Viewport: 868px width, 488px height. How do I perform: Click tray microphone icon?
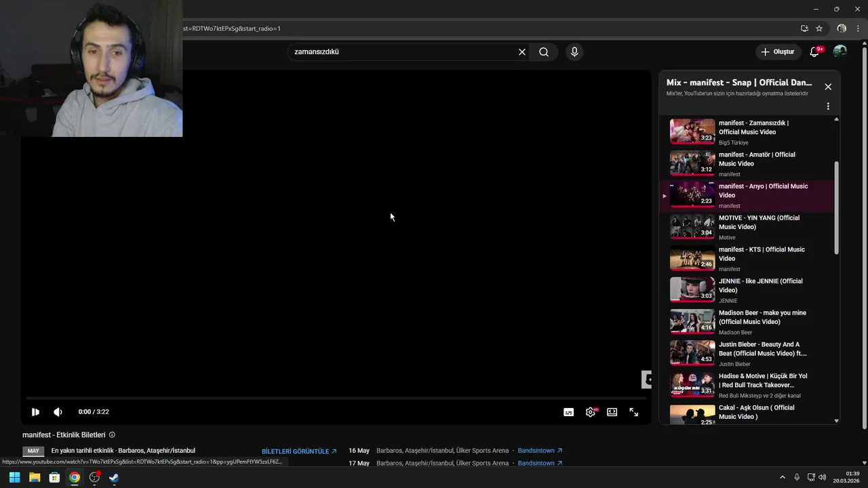(797, 477)
